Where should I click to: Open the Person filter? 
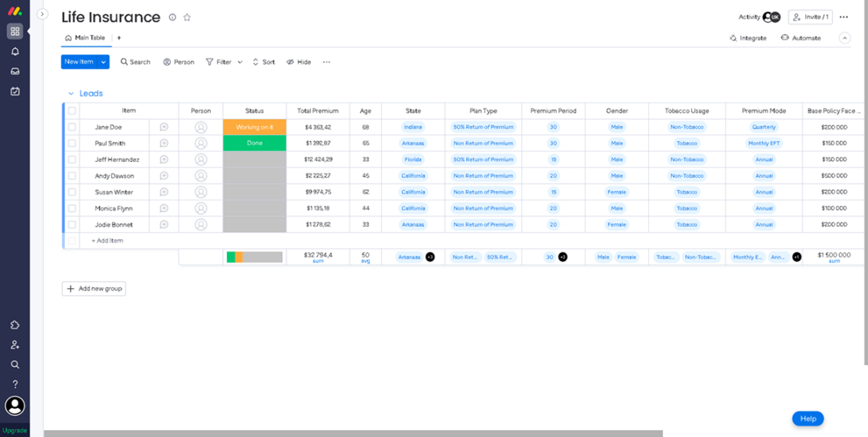click(x=178, y=62)
